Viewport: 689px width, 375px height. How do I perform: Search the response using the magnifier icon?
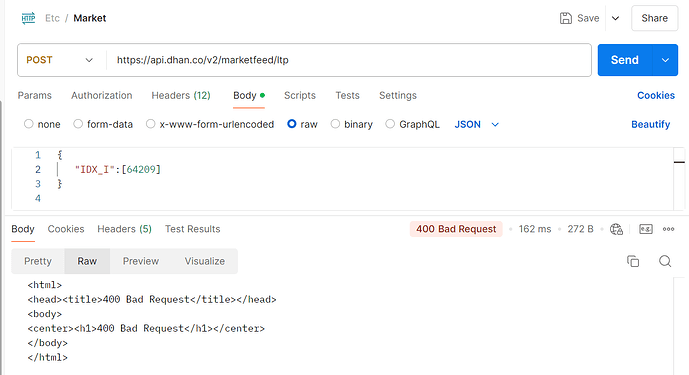665,261
